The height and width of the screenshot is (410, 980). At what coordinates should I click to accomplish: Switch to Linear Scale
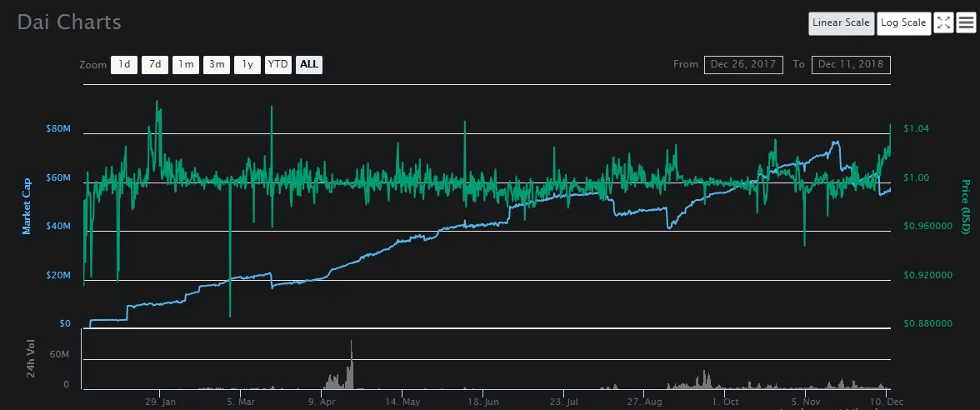tap(842, 23)
